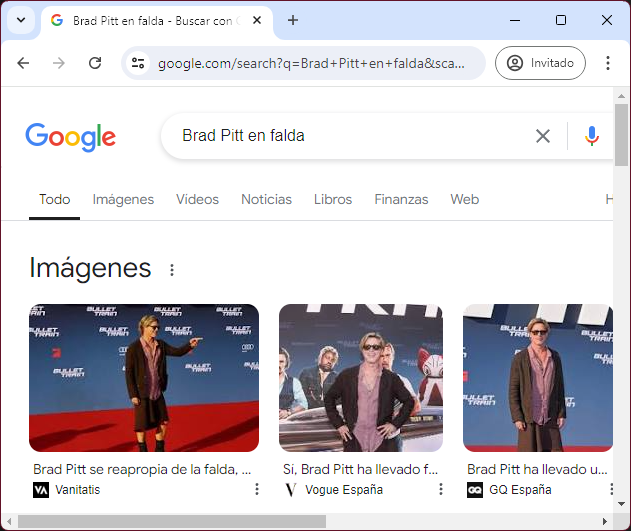Click the Invitado profile button
The height and width of the screenshot is (531, 631).
coord(540,63)
